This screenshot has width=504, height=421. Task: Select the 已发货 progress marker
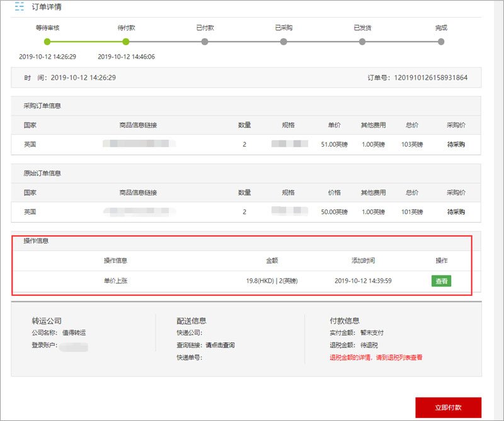coord(362,42)
